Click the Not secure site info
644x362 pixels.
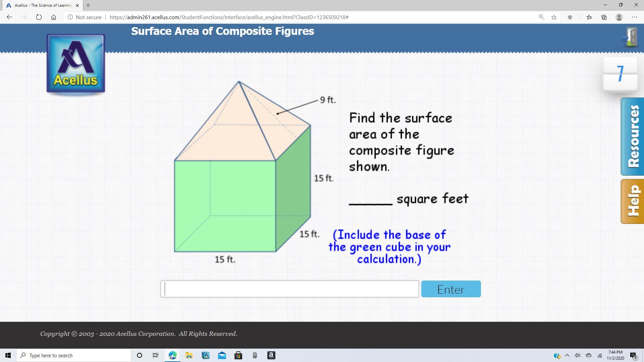coord(85,17)
